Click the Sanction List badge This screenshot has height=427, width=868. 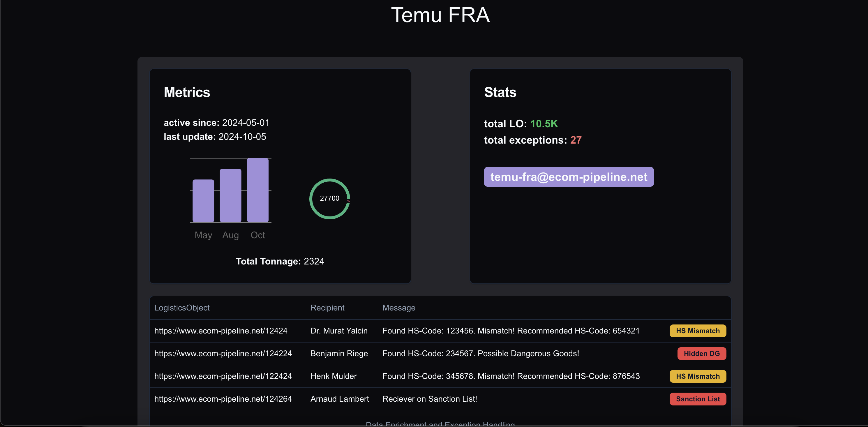click(x=698, y=399)
